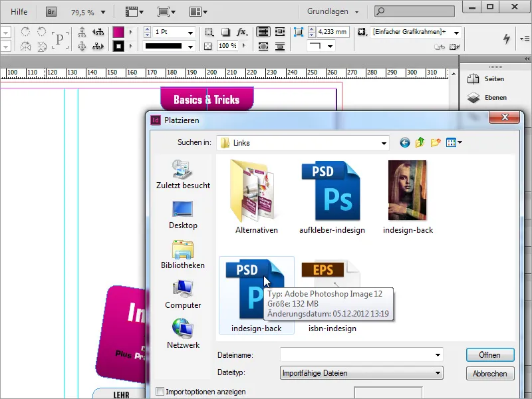Open the Suchen in Links folder dropdown
Screen dimensions: 532x399
click(x=384, y=143)
